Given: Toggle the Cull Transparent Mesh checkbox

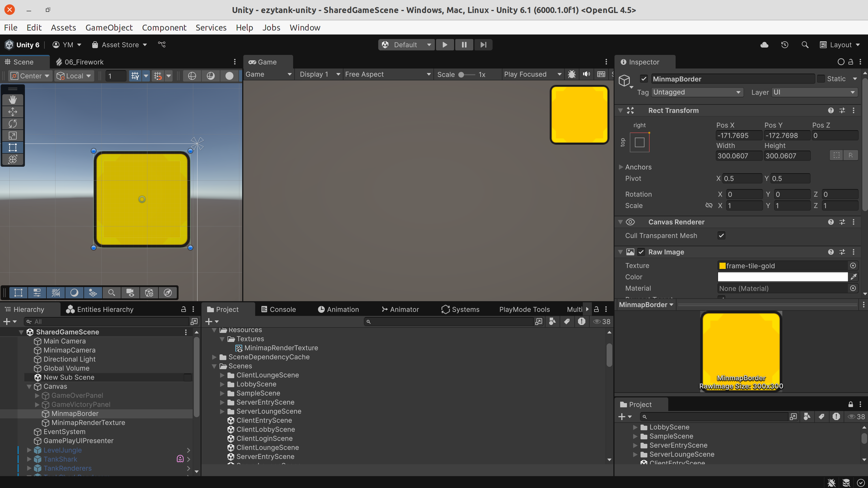Looking at the screenshot, I should coord(721,235).
